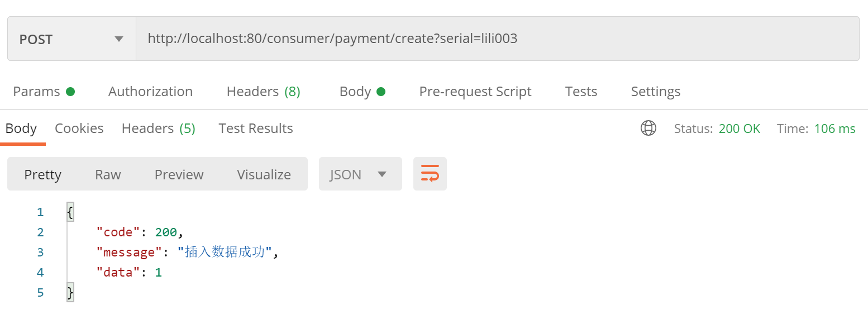Go to the Tests tab
The height and width of the screenshot is (314, 868).
pos(581,91)
